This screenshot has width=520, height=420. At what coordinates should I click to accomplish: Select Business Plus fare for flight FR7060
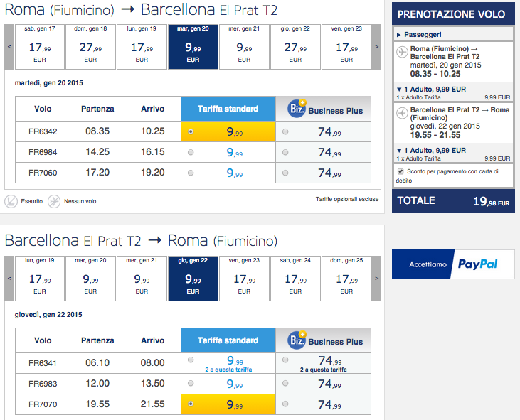click(x=285, y=173)
